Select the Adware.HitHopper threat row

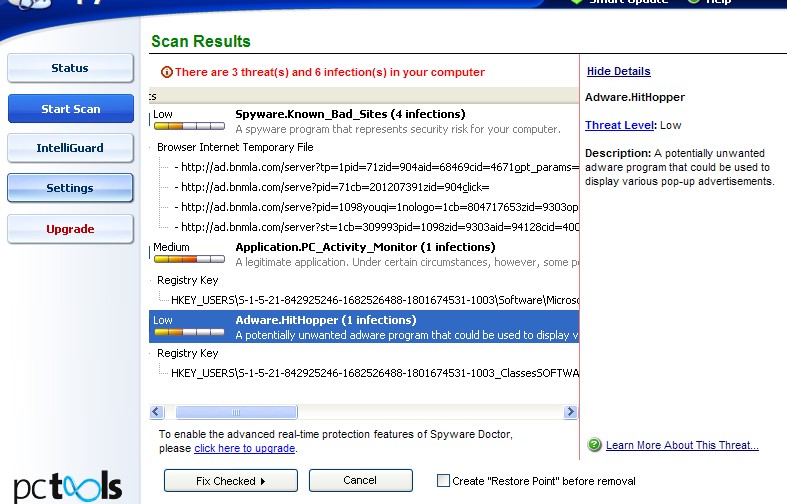364,327
